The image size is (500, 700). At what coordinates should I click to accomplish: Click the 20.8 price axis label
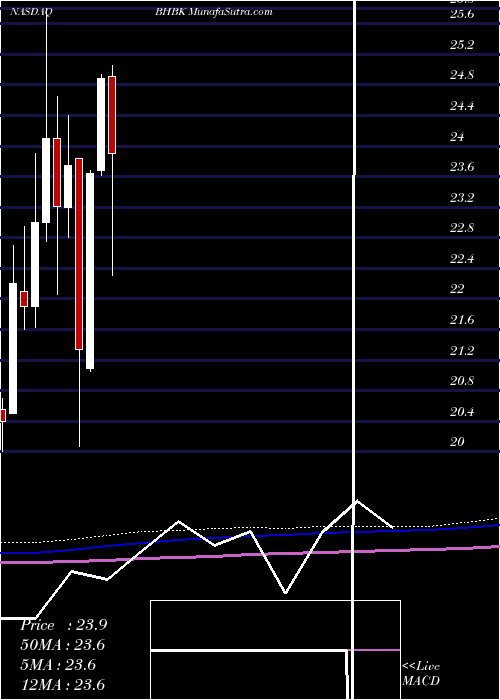pos(462,381)
